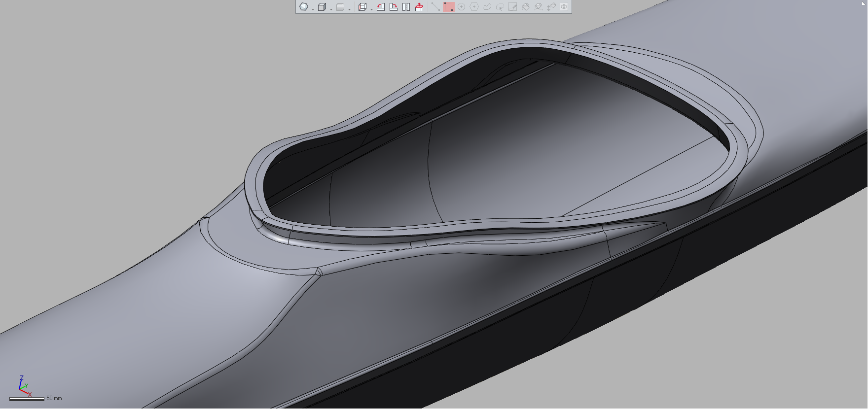Rotate view right with red arrow icon
868x409 pixels.
pyautogui.click(x=394, y=7)
